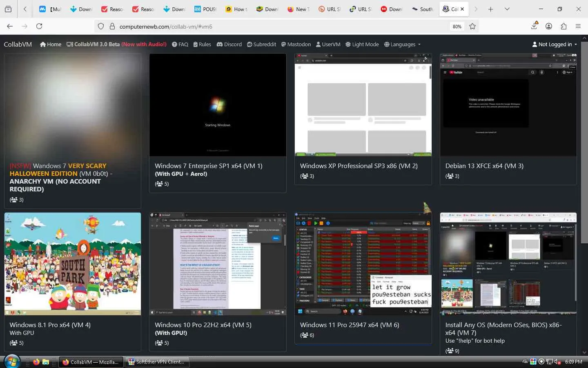Switch to the CollabVM Mozilla taskbar button
This screenshot has width=588, height=368.
click(91, 362)
